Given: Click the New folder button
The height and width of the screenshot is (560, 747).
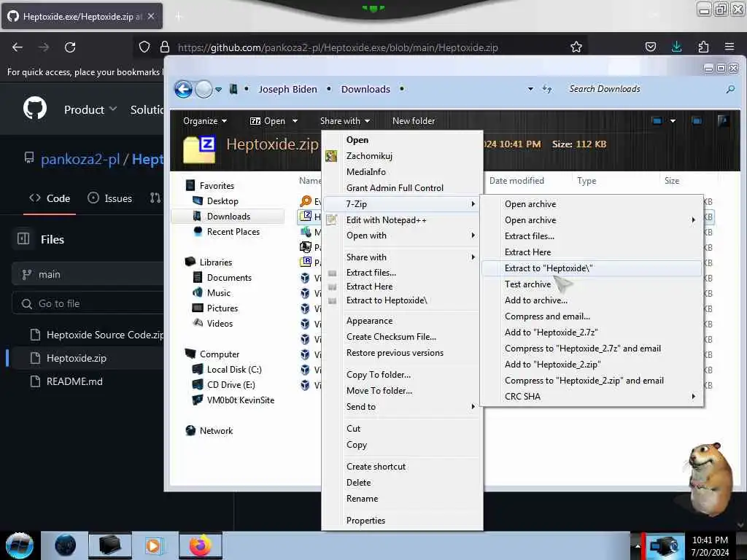Looking at the screenshot, I should click(x=413, y=121).
